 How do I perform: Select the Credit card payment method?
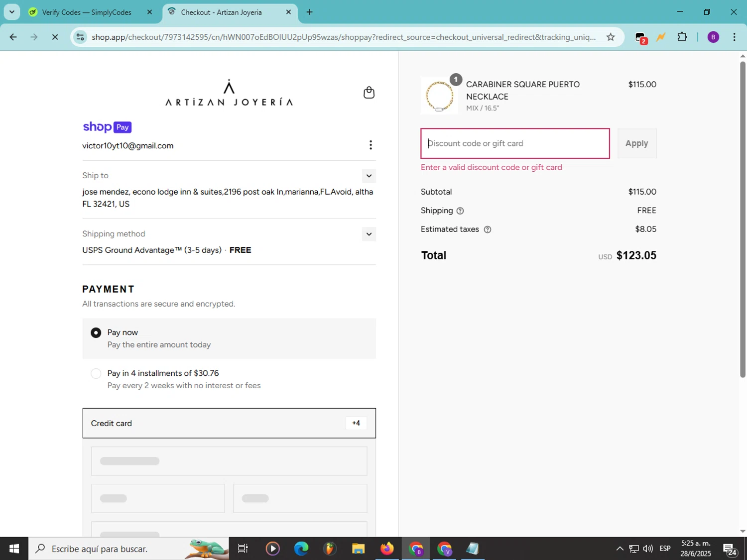coord(229,423)
